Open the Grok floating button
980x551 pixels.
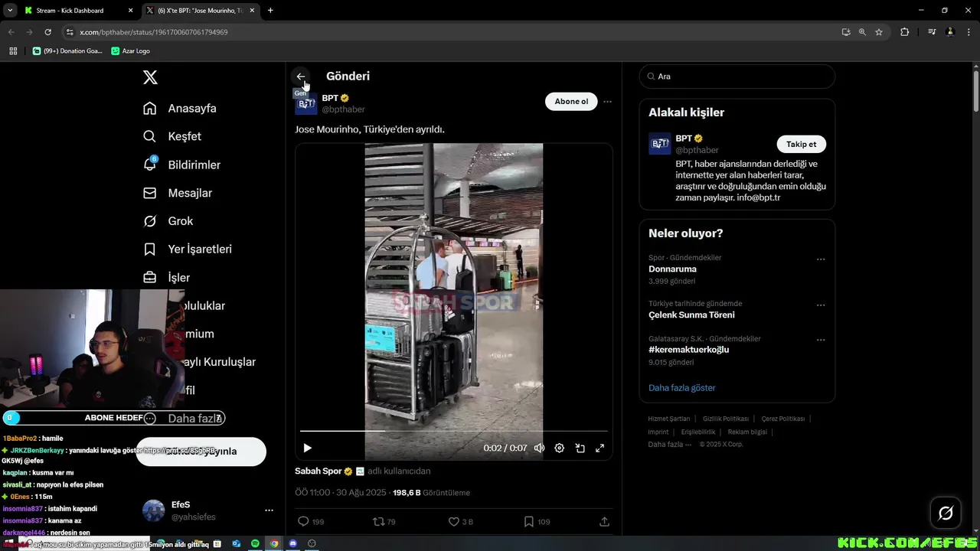946,513
